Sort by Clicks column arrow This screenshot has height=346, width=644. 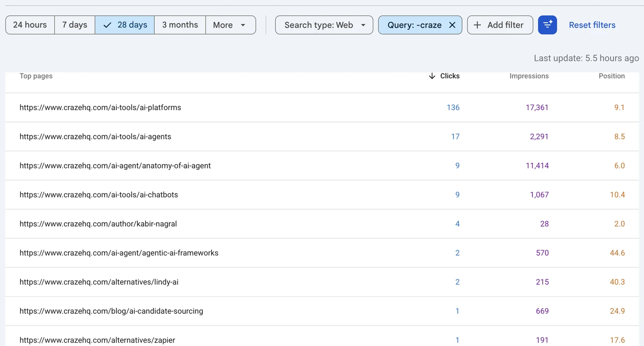pyautogui.click(x=432, y=76)
